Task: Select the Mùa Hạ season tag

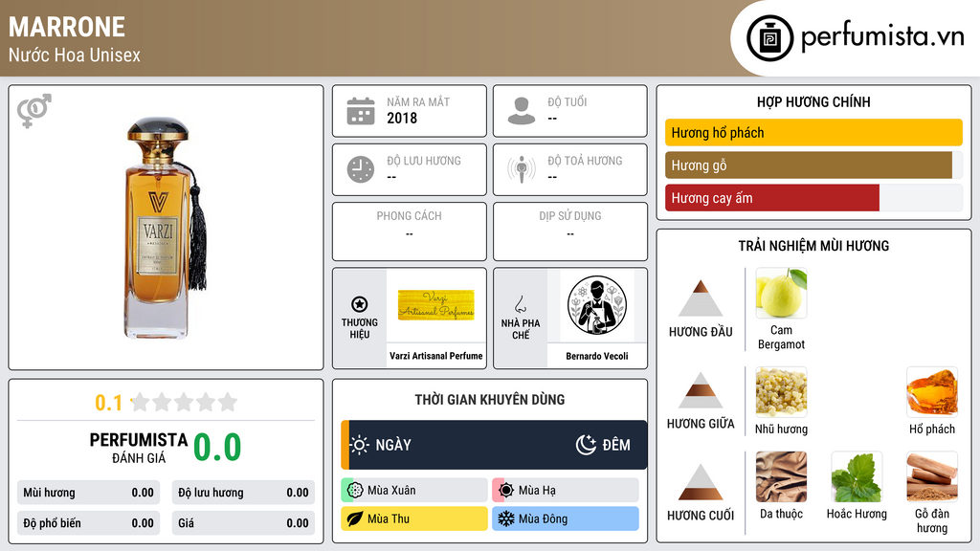Action: point(566,491)
